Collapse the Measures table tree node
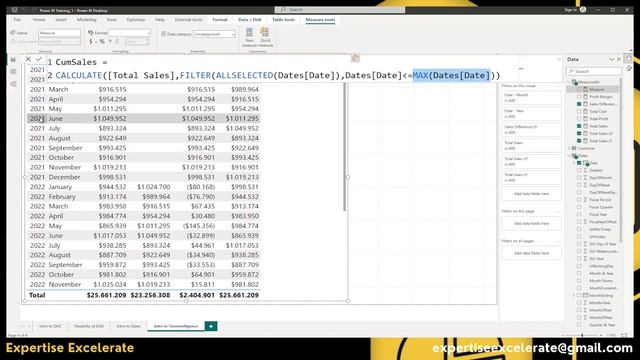The width and height of the screenshot is (640, 360). click(x=569, y=82)
